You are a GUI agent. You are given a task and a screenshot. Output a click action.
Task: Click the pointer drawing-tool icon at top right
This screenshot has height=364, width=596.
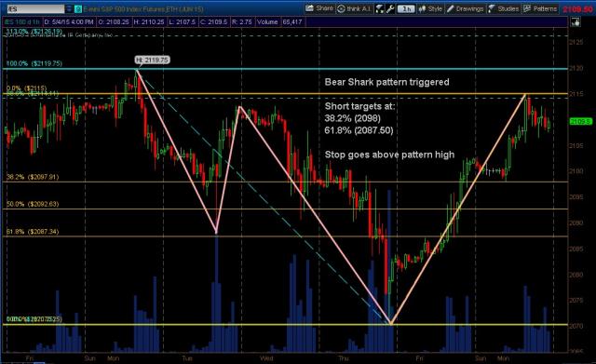coord(576,22)
